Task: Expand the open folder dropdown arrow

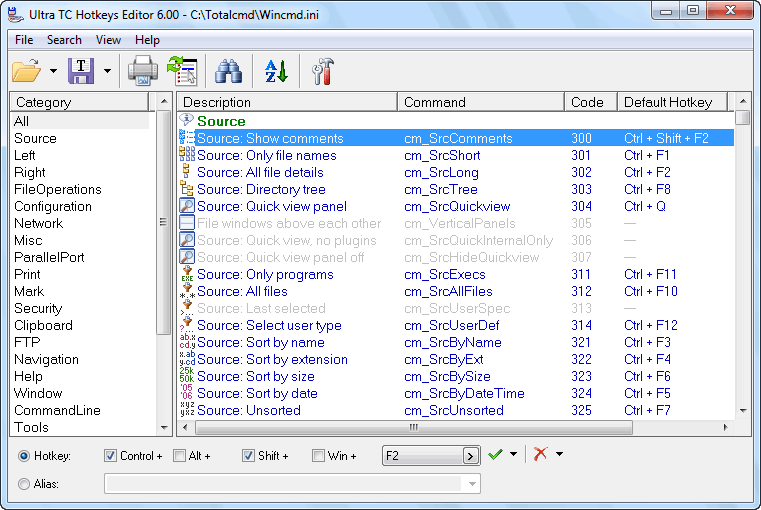Action: click(53, 71)
